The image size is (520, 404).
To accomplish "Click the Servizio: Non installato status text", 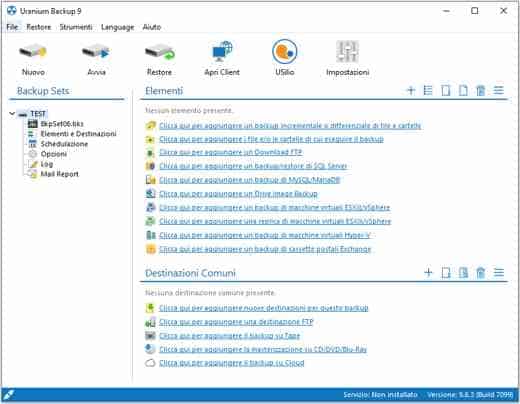I will (380, 395).
